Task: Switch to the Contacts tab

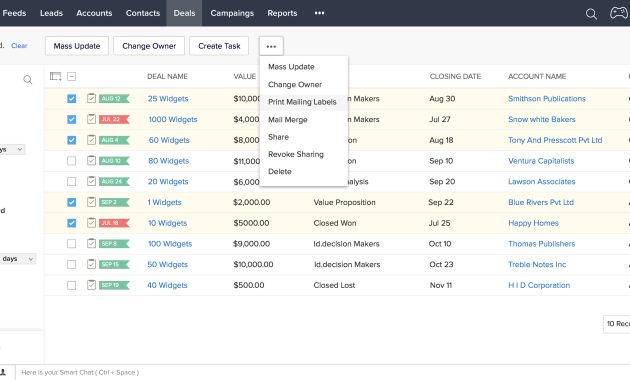Action: point(143,13)
